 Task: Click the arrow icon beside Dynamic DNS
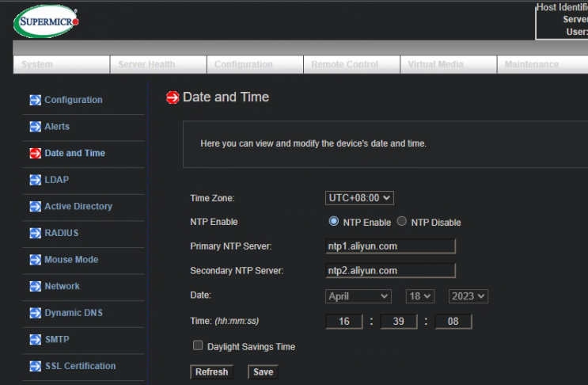36,313
